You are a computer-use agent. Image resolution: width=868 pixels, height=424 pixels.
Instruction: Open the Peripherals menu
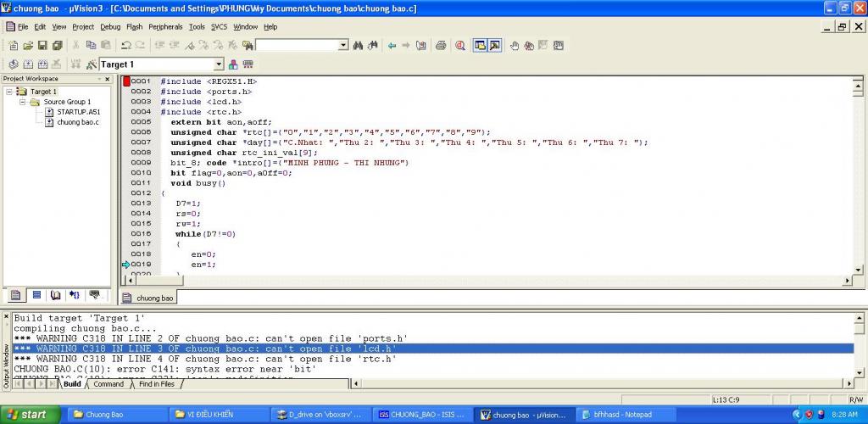tap(165, 27)
